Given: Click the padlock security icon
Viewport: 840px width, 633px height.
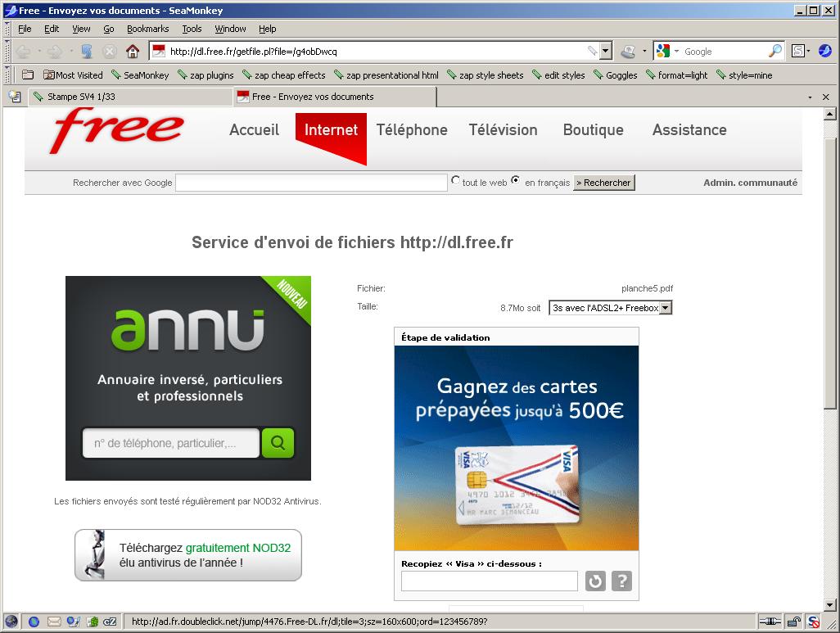Looking at the screenshot, I should pos(793,622).
